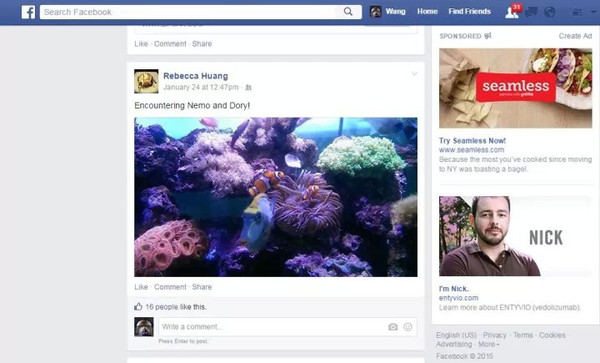This screenshot has width=600, height=363.
Task: Open privacy shortcuts lock icon
Action: click(577, 13)
